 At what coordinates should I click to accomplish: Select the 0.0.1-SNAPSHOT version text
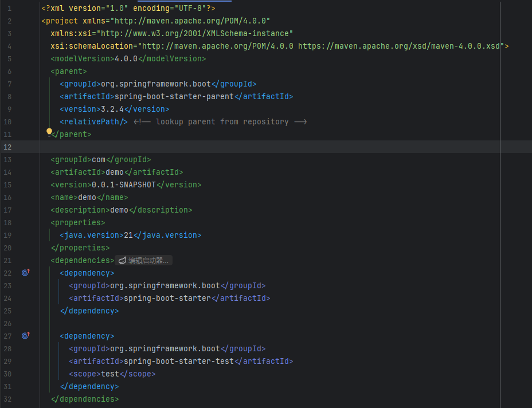pos(123,185)
